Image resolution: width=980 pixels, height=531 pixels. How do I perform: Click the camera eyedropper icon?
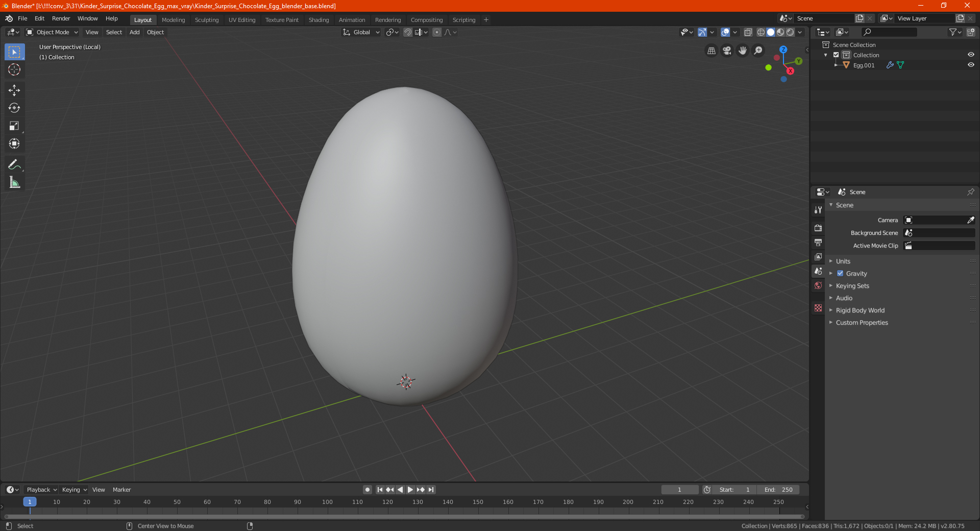coord(970,220)
